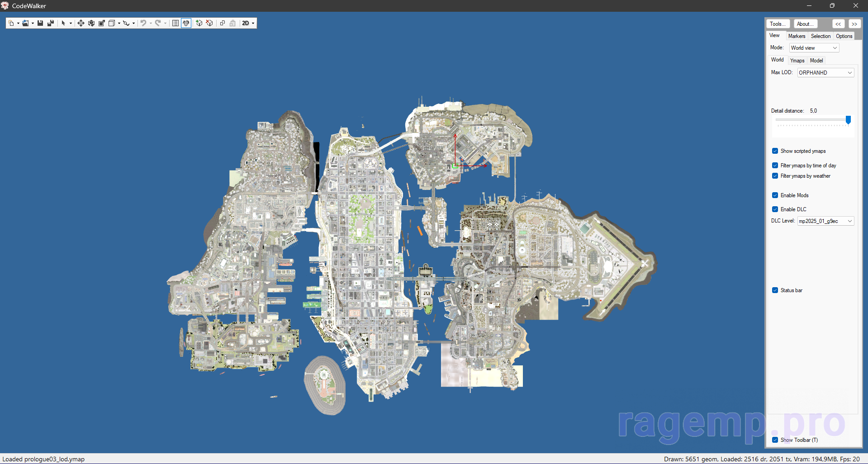Screen dimensions: 868x464
Task: Click the Save icon in toolbar
Action: tap(40, 23)
